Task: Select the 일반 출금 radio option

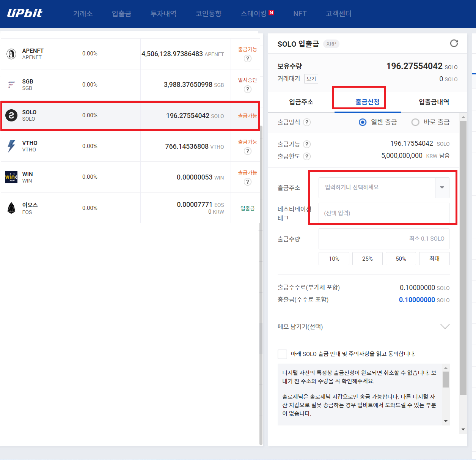Action: (x=363, y=122)
